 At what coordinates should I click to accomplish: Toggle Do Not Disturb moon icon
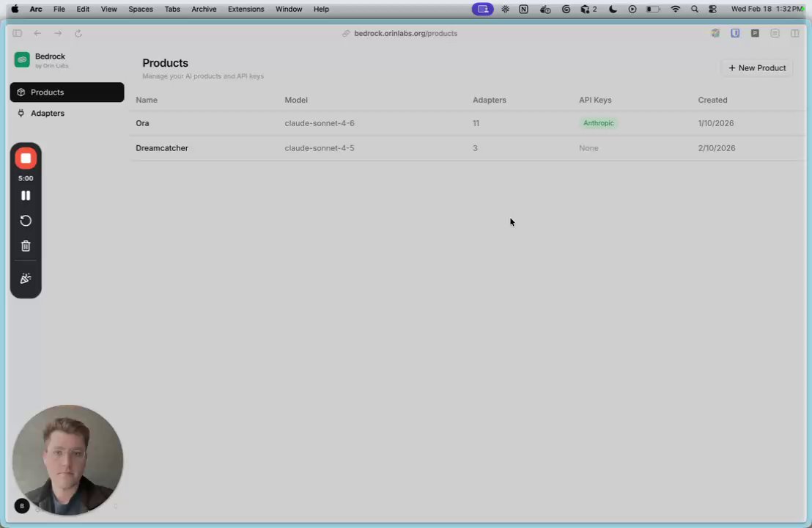[x=613, y=9]
